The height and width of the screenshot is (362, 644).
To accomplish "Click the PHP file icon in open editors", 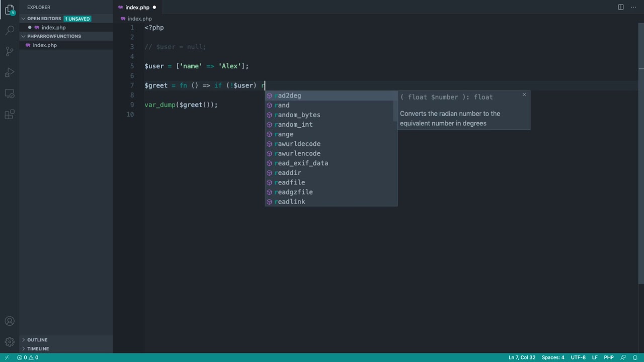I will [x=37, y=28].
